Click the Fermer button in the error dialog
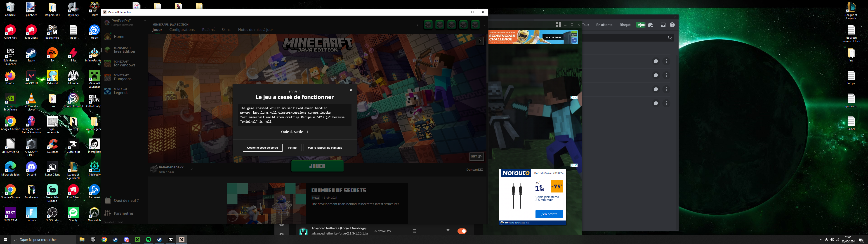The image size is (868, 244). point(293,148)
